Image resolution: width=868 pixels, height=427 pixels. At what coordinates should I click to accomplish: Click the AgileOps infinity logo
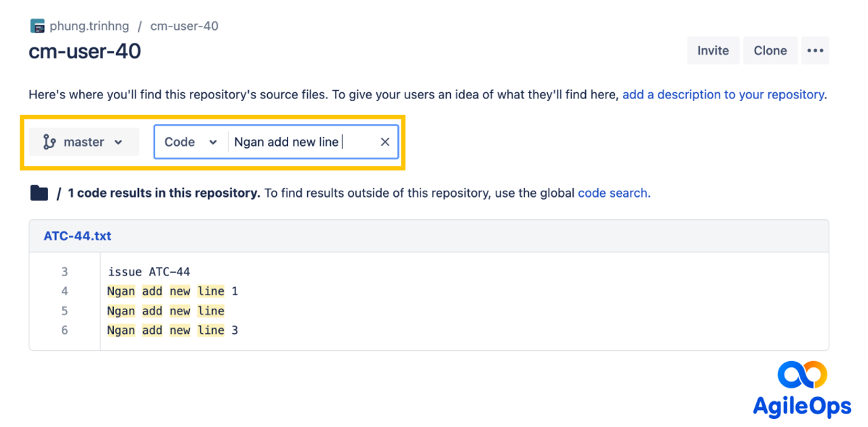[x=802, y=375]
